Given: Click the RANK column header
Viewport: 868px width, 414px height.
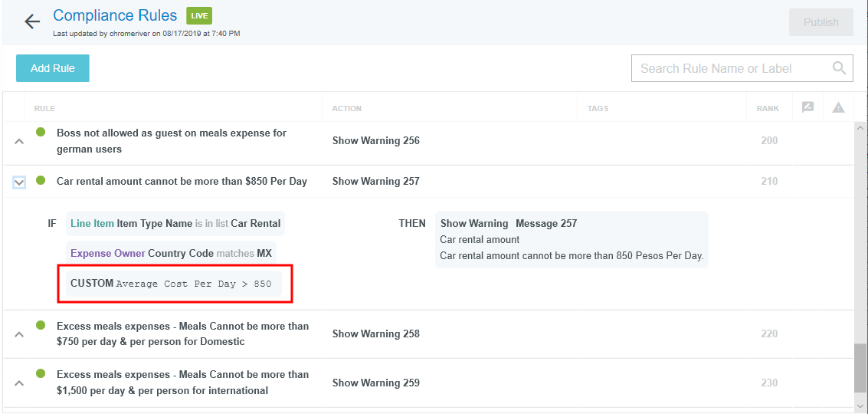Looking at the screenshot, I should 767,108.
